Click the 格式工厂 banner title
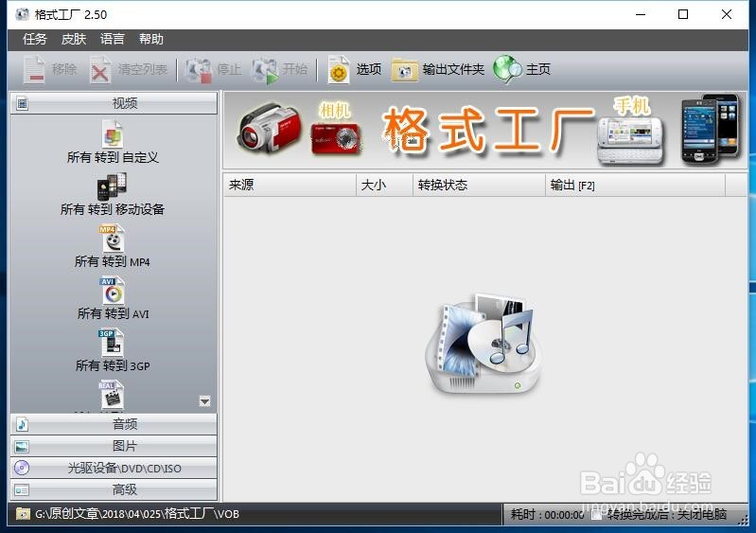This screenshot has width=756, height=533. (x=488, y=129)
